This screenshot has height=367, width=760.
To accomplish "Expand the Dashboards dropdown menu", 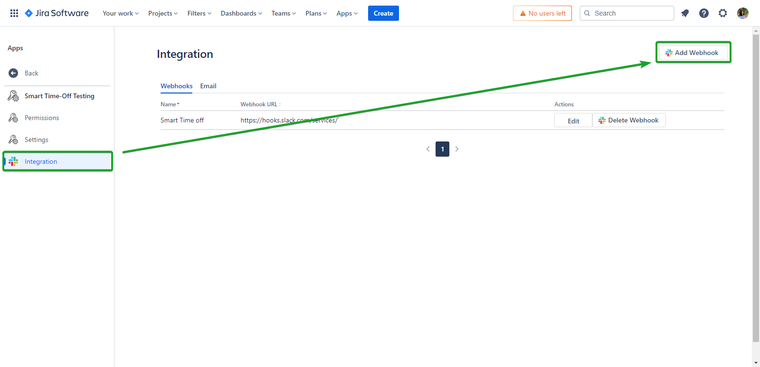I will [x=241, y=13].
